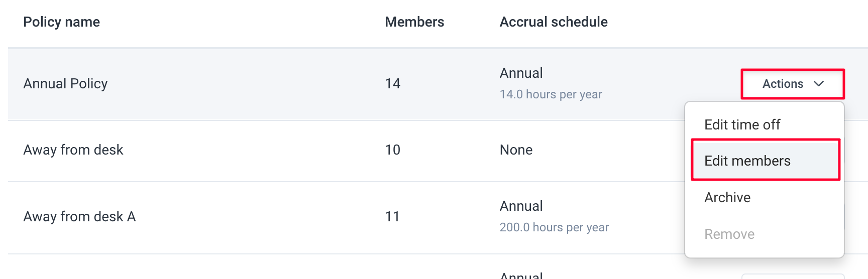Open the Actions dropdown for Annual Policy
Screen dimensions: 868x279
tap(793, 84)
